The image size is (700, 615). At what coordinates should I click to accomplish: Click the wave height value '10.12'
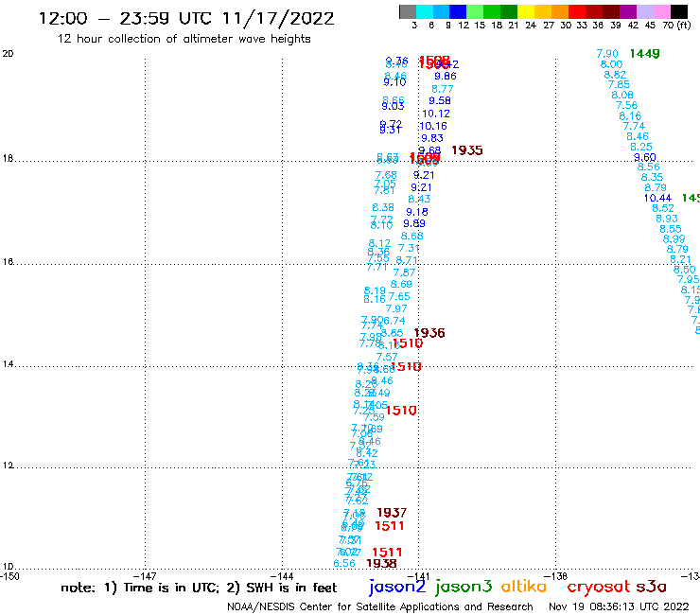point(436,114)
